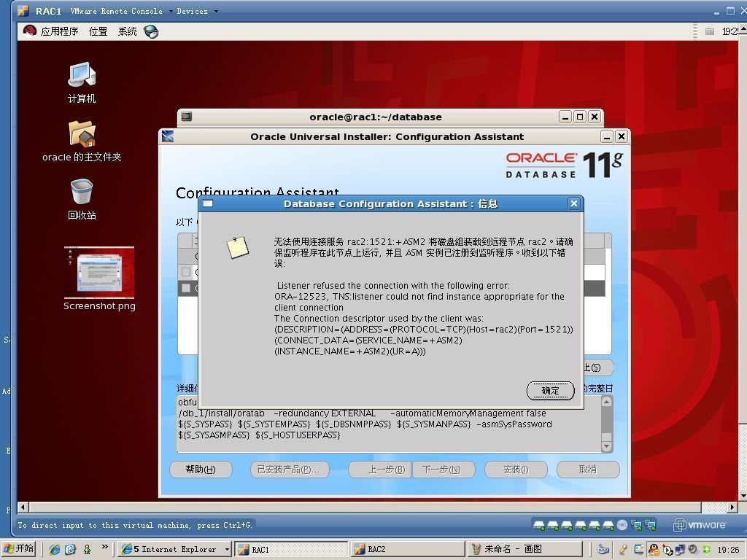Minimize the Oracle Universal Installer window
The height and width of the screenshot is (560, 747).
(606, 137)
